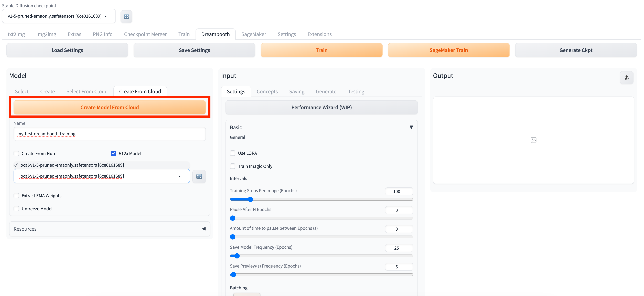
Task: Refresh the Stable Diffusion checkpoint list
Action: (x=126, y=16)
